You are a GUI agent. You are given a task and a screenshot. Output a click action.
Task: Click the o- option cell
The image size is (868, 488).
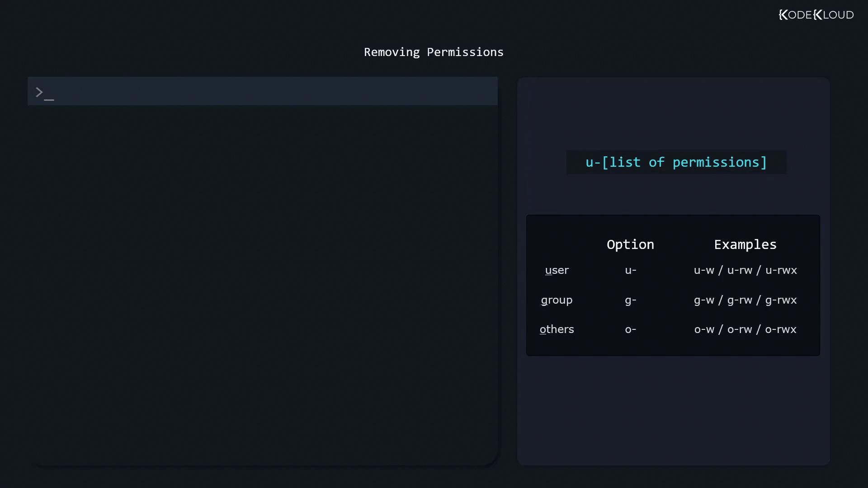point(630,329)
